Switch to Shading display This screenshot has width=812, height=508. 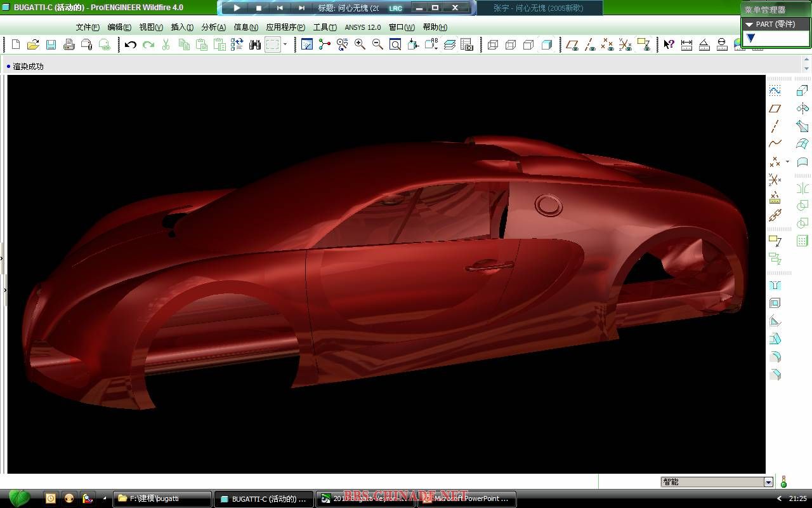pos(546,44)
